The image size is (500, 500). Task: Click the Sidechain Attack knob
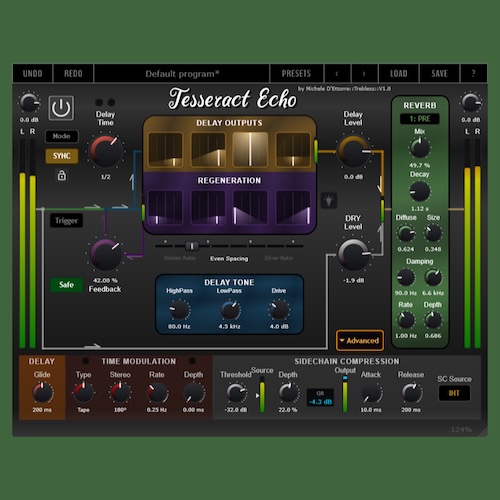pos(371,393)
